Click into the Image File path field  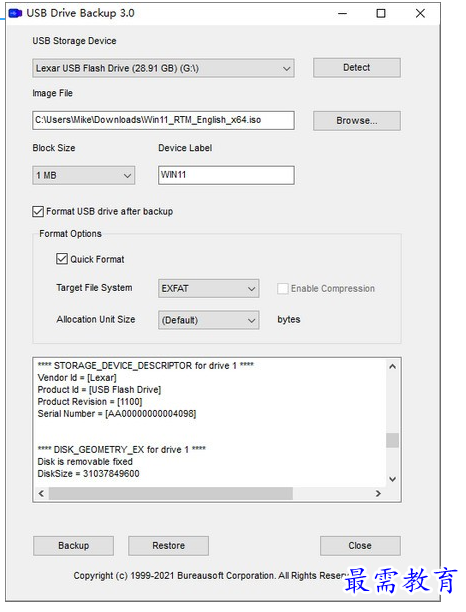(163, 120)
